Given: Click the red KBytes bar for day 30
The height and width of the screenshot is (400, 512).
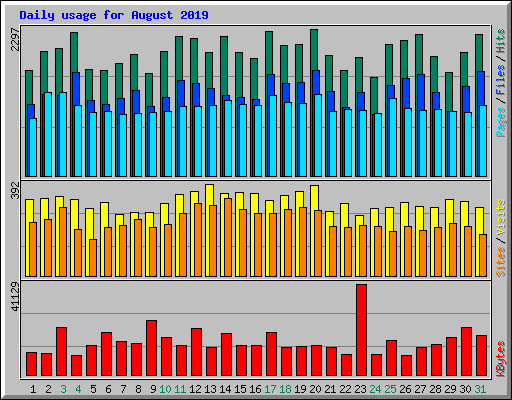Looking at the screenshot, I should click(x=466, y=352).
